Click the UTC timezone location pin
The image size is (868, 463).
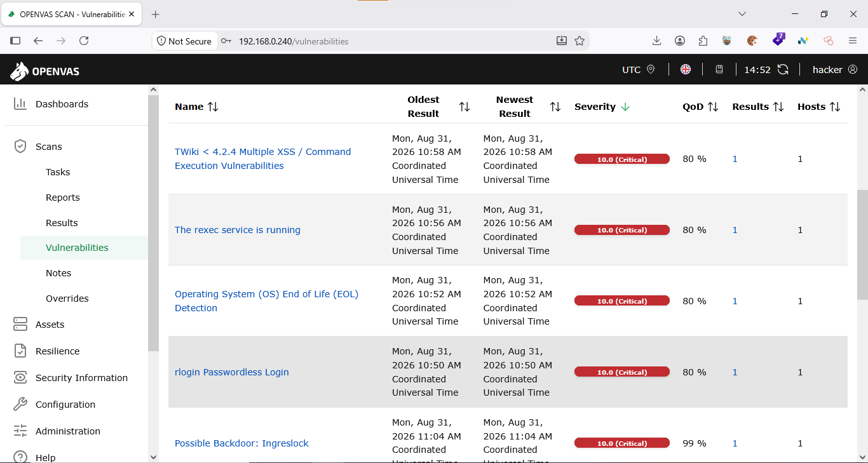point(651,69)
